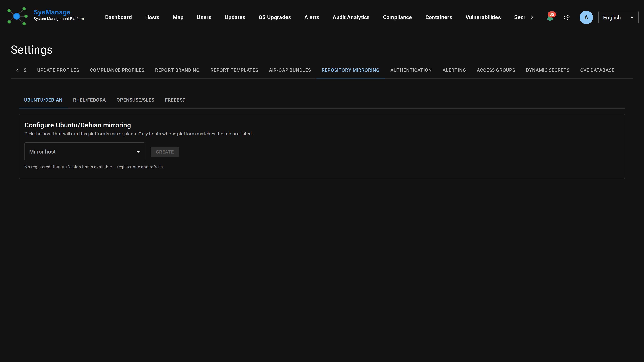Open the partially hidden Secrets nav item
This screenshot has height=362, width=644.
click(x=520, y=17)
